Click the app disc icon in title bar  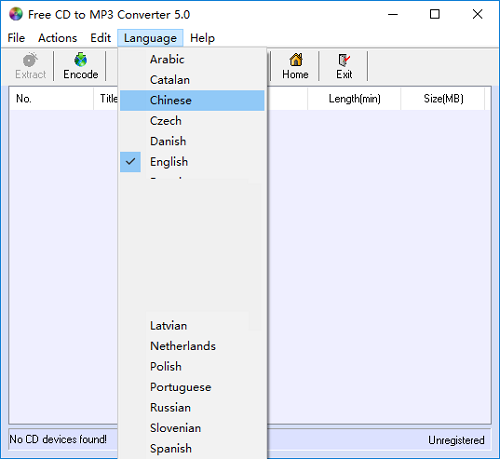click(x=16, y=14)
